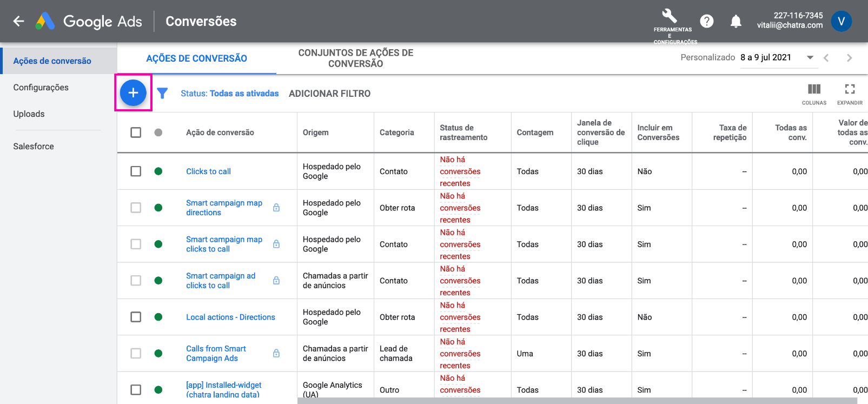Sort by the Origem column header

(316, 133)
